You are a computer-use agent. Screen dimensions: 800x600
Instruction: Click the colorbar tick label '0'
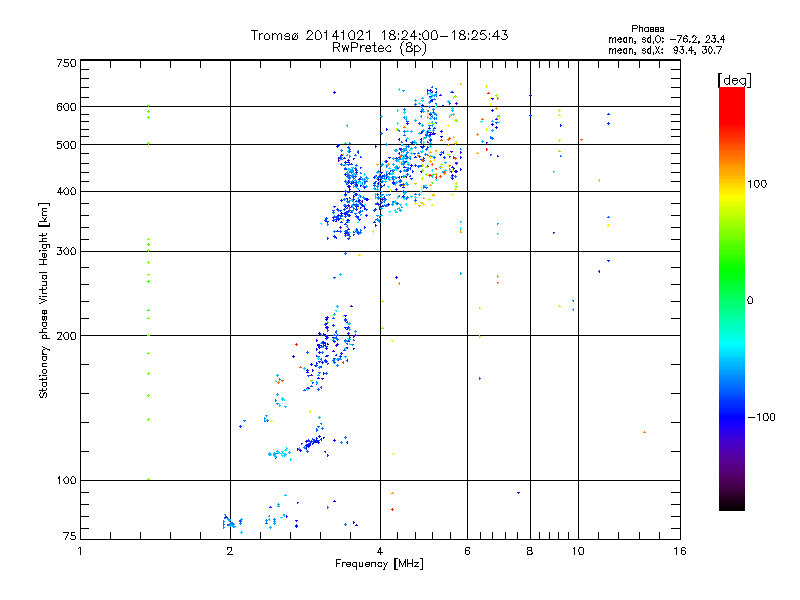coord(750,301)
